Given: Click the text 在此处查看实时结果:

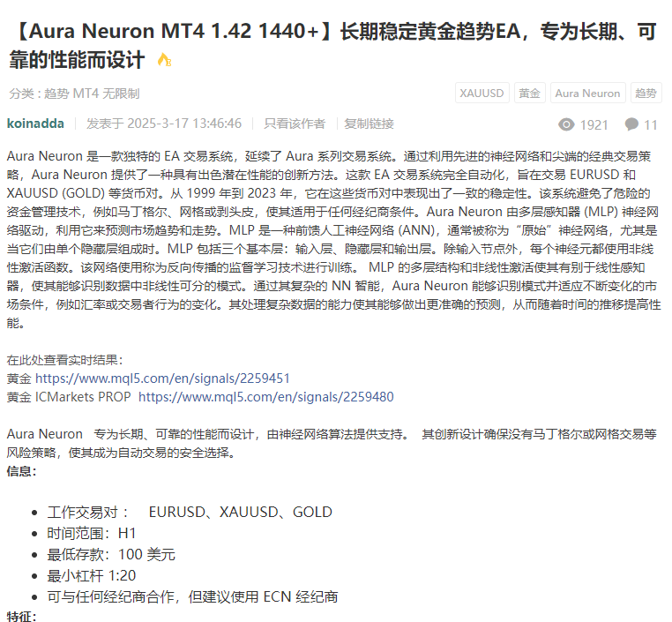Looking at the screenshot, I should pos(64,360).
